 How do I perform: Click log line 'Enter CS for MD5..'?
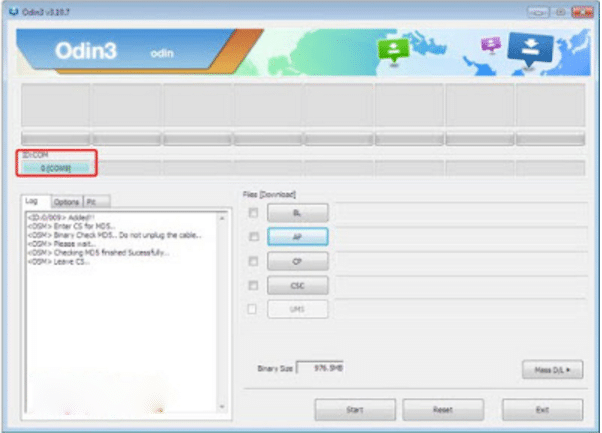click(x=71, y=226)
